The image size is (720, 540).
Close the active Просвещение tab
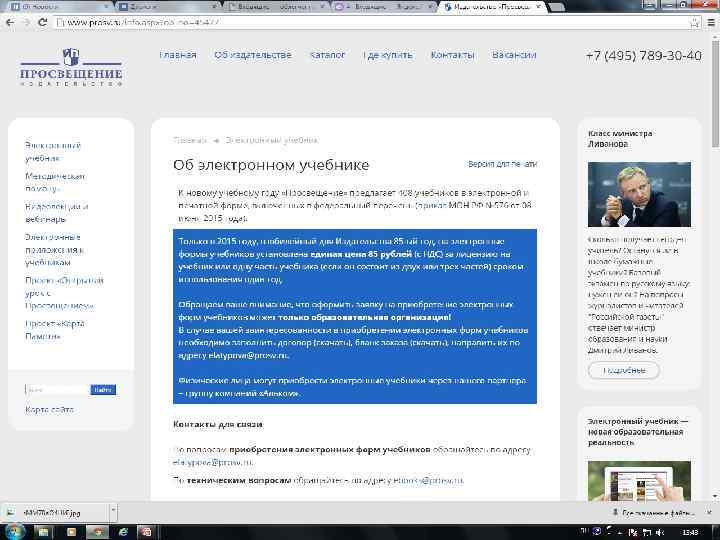tap(538, 6)
